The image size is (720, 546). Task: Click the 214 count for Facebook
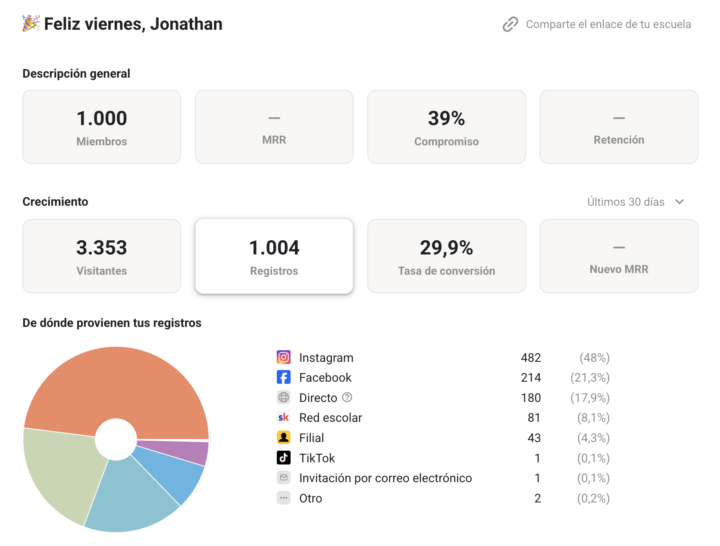[530, 377]
